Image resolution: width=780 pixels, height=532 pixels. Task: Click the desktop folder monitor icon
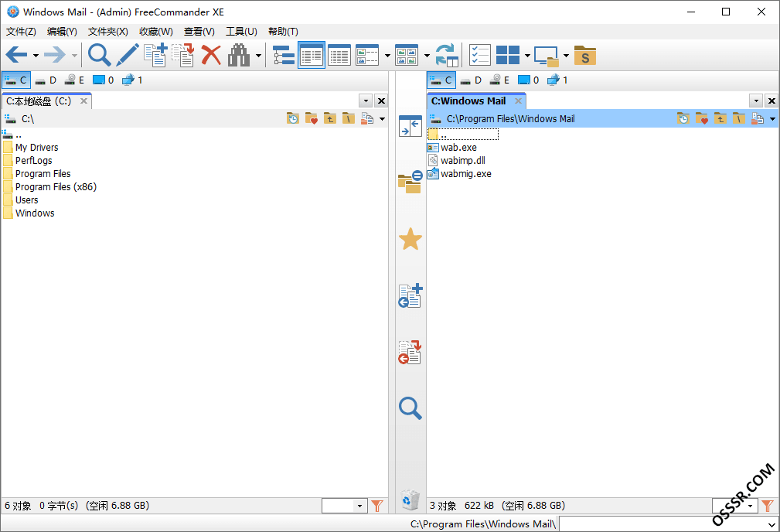coord(547,56)
